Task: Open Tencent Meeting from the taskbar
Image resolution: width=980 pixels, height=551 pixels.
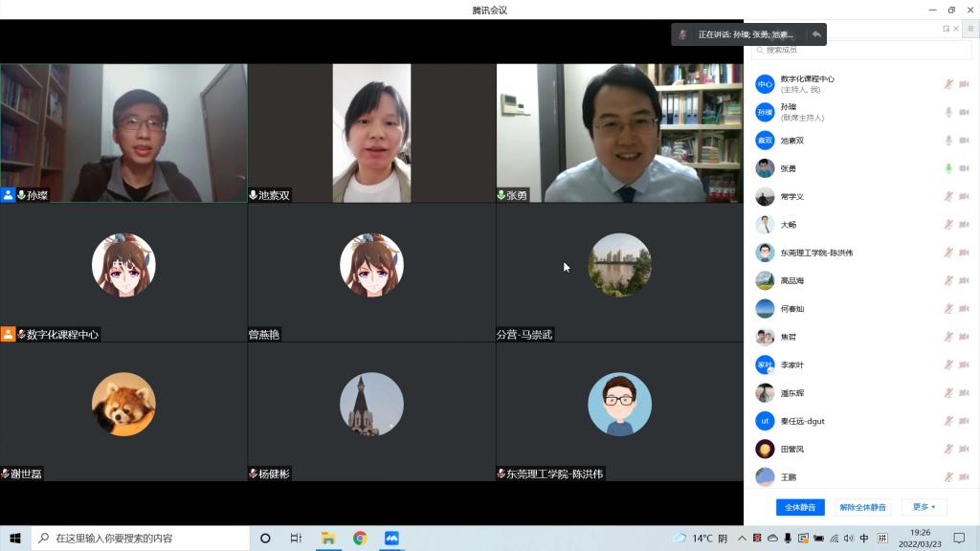Action: point(391,539)
